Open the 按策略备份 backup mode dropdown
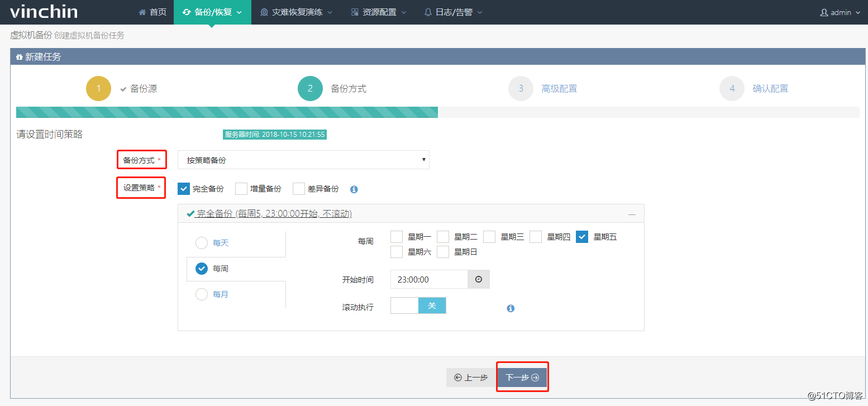This screenshot has width=868, height=406. (303, 160)
